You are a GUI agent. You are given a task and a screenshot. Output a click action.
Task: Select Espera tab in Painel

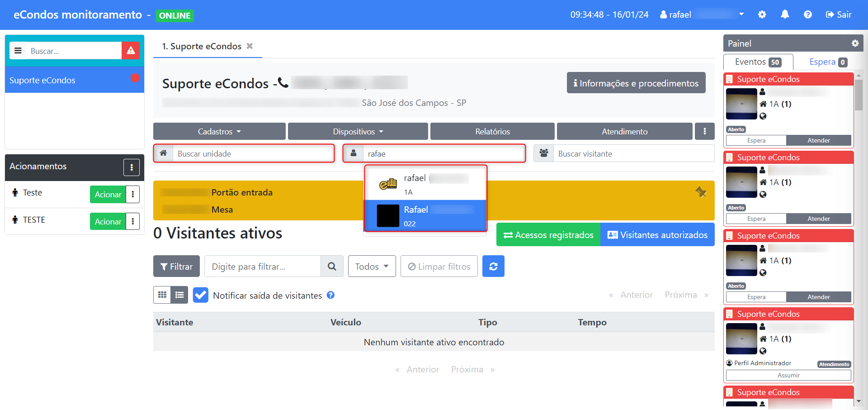point(828,62)
